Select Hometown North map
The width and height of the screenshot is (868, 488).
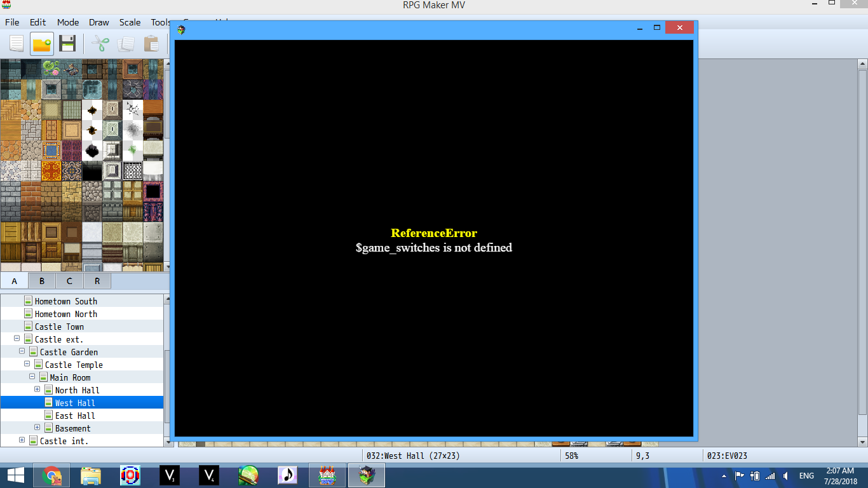(x=65, y=314)
